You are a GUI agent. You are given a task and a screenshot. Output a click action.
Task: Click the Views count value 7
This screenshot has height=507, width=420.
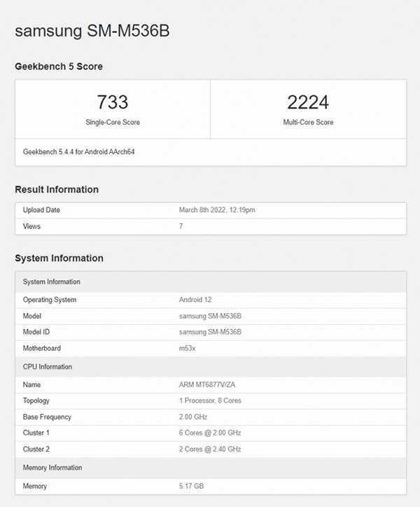tap(182, 226)
